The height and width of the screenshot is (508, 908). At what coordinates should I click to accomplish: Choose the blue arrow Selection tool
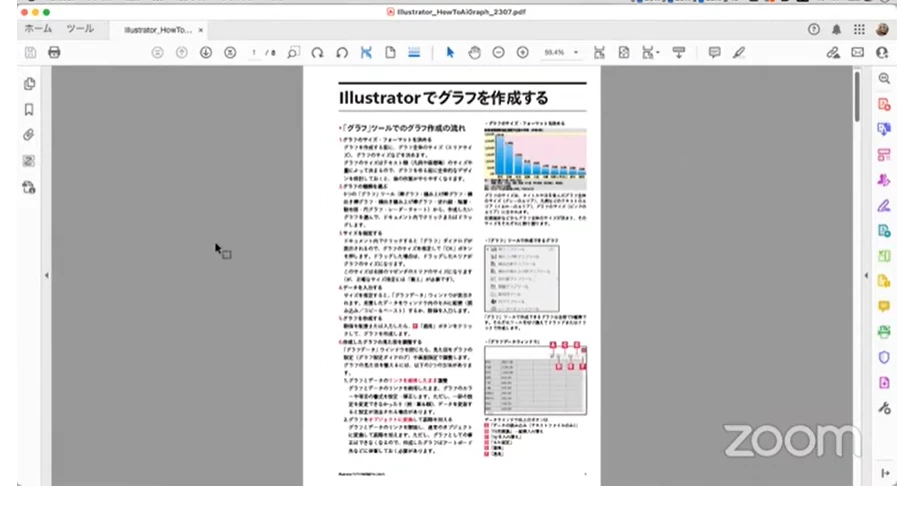coord(450,53)
